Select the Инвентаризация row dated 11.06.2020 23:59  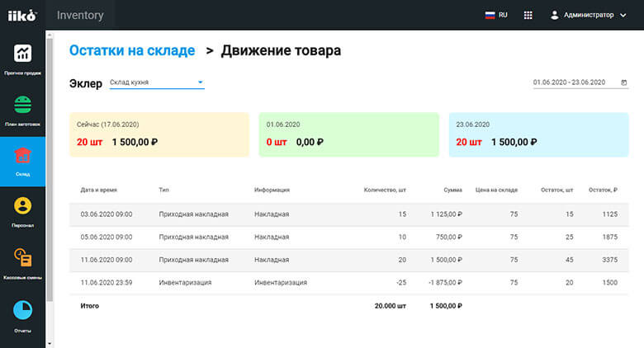tap(348, 283)
